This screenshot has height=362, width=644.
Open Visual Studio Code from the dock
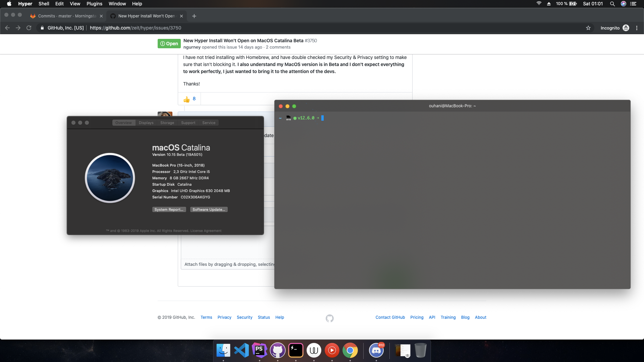point(241,351)
